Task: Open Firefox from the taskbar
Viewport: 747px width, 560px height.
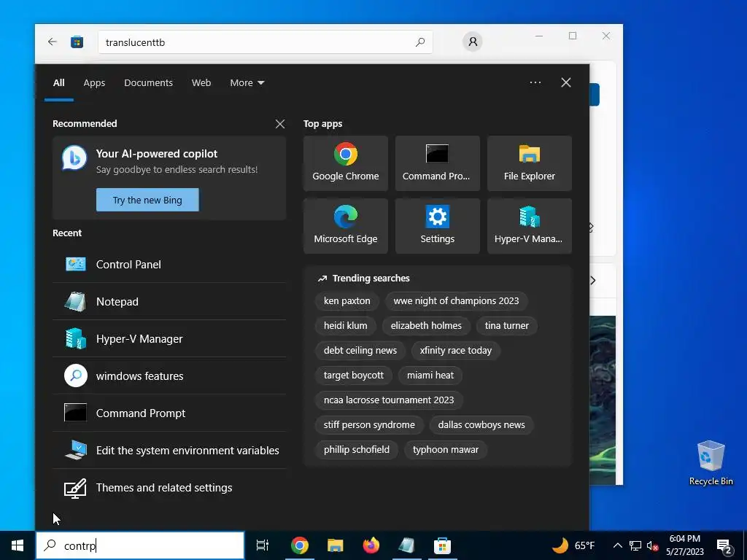Action: point(371,545)
